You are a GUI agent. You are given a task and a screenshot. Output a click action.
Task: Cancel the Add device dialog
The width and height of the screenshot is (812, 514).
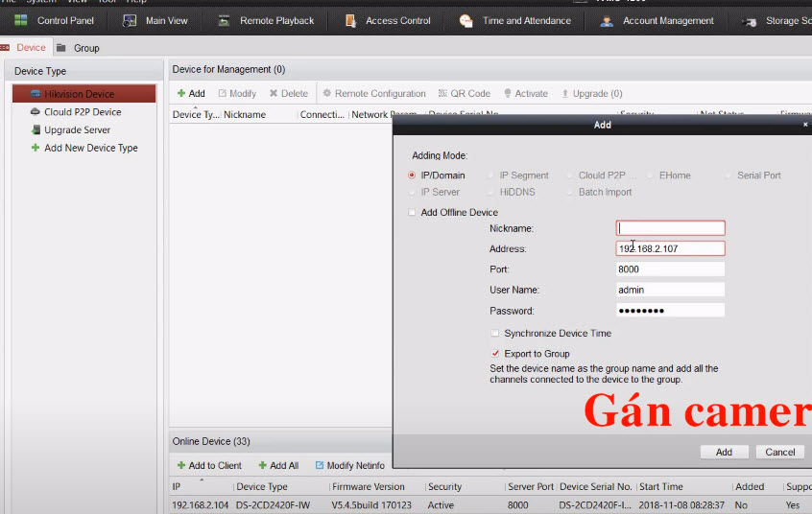[x=780, y=452]
